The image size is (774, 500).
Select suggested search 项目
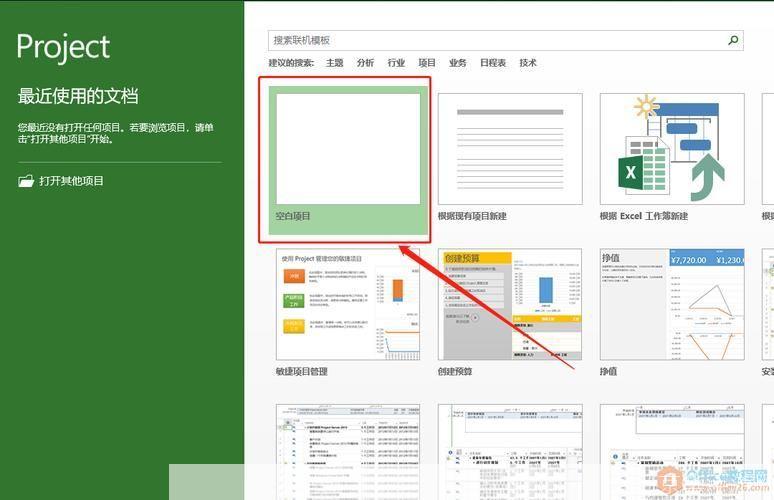coord(427,63)
